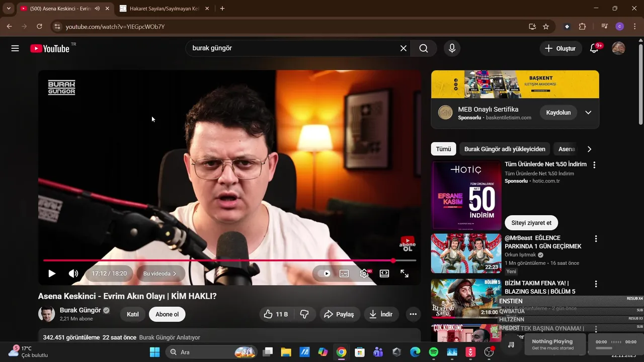Click the Paylaş share button

tap(340, 314)
